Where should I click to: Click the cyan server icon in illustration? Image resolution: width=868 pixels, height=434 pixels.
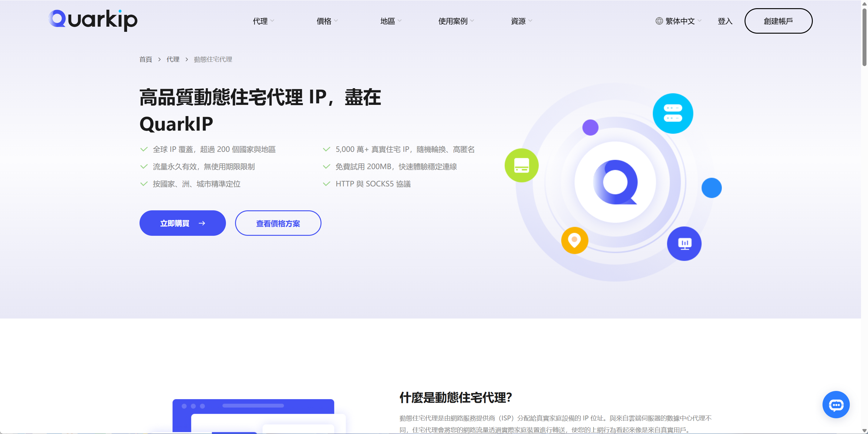click(673, 113)
